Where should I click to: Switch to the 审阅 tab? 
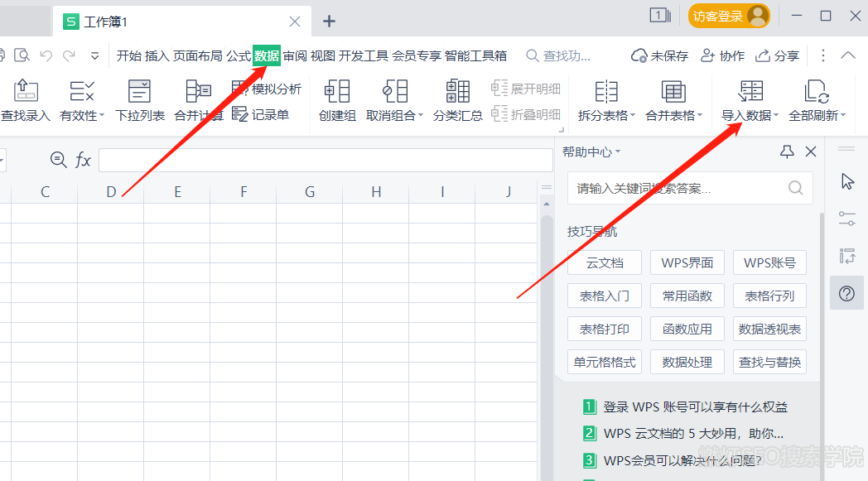(x=295, y=56)
